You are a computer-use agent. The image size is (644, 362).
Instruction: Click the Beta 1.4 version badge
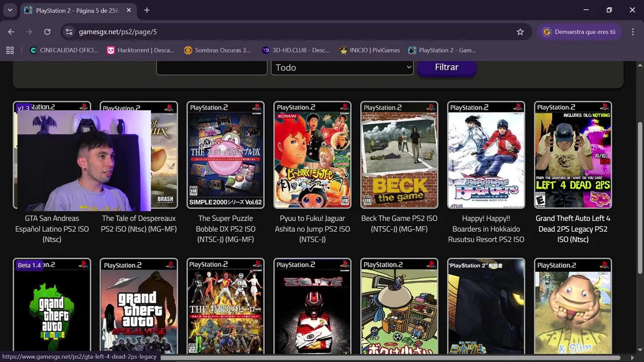[x=29, y=265]
